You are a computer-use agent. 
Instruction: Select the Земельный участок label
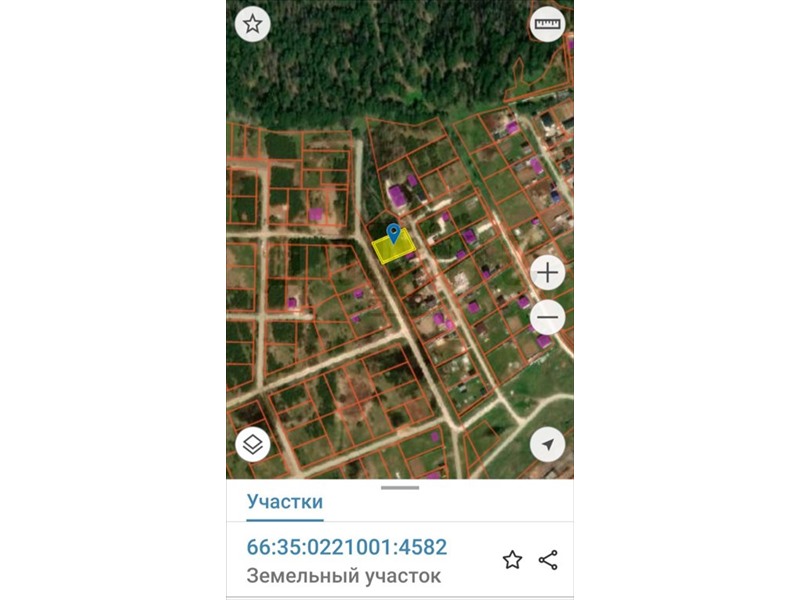pyautogui.click(x=343, y=576)
